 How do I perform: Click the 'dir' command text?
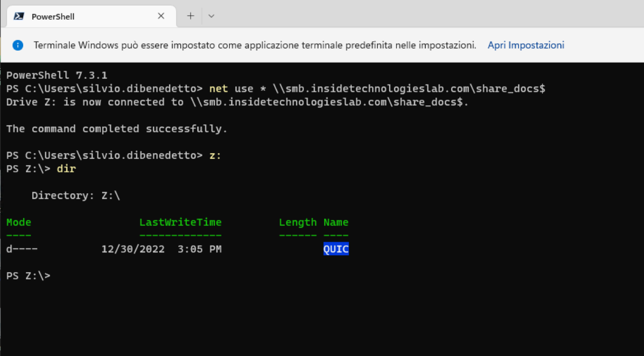click(x=67, y=169)
